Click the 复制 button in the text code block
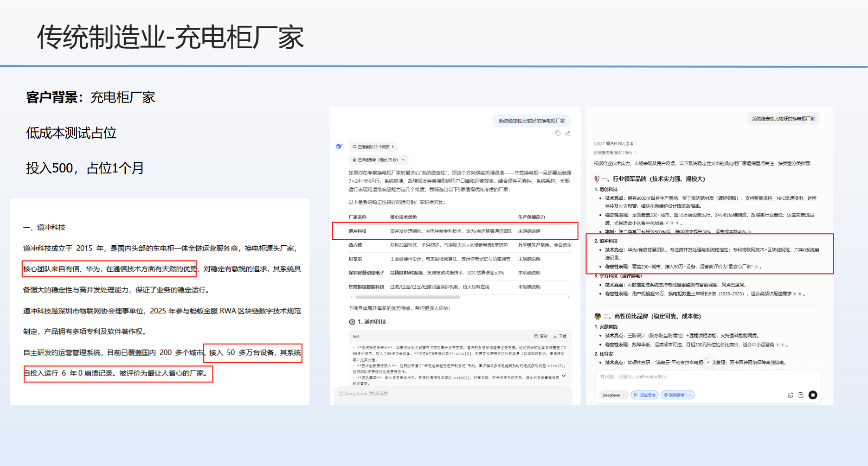This screenshot has width=868, height=466. [x=540, y=336]
